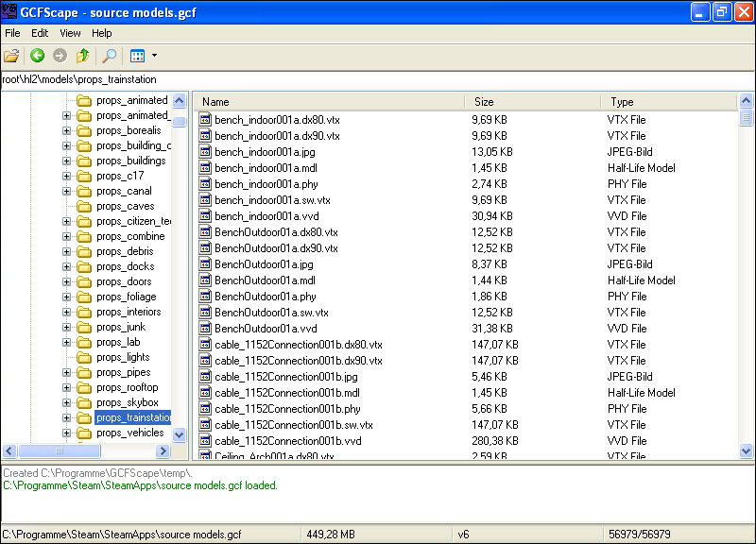The width and height of the screenshot is (756, 544).
Task: Click the file icon of bench_indoor001a.vvd
Action: coord(205,216)
